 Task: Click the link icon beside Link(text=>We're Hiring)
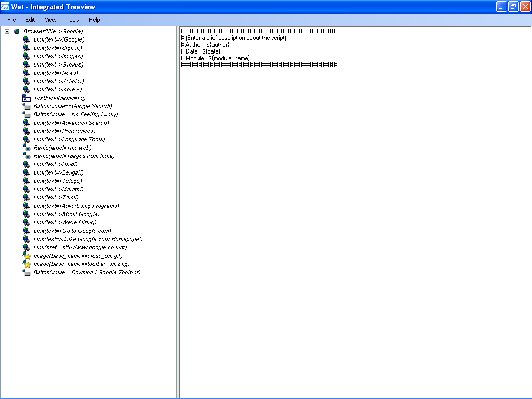click(x=26, y=222)
